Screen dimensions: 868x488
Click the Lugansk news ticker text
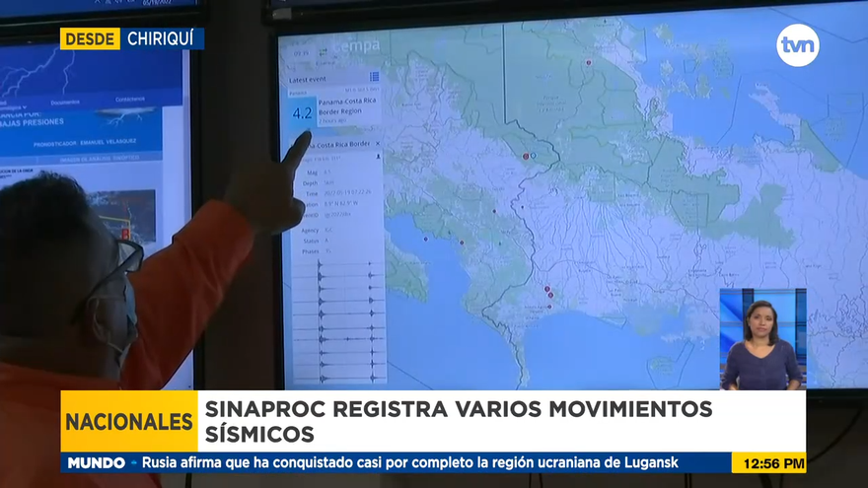click(410, 462)
